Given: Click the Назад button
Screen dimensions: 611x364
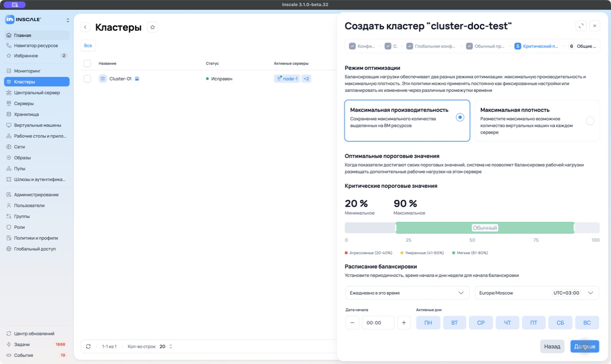Looking at the screenshot, I should (552, 346).
